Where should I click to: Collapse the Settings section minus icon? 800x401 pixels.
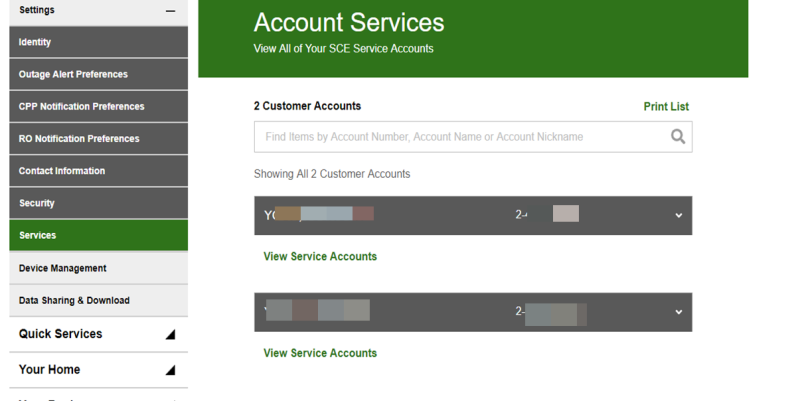(x=169, y=10)
